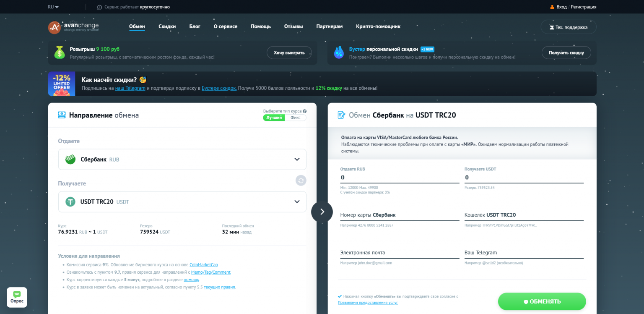
Task: Click the discount booster droplet icon
Action: pyautogui.click(x=338, y=52)
